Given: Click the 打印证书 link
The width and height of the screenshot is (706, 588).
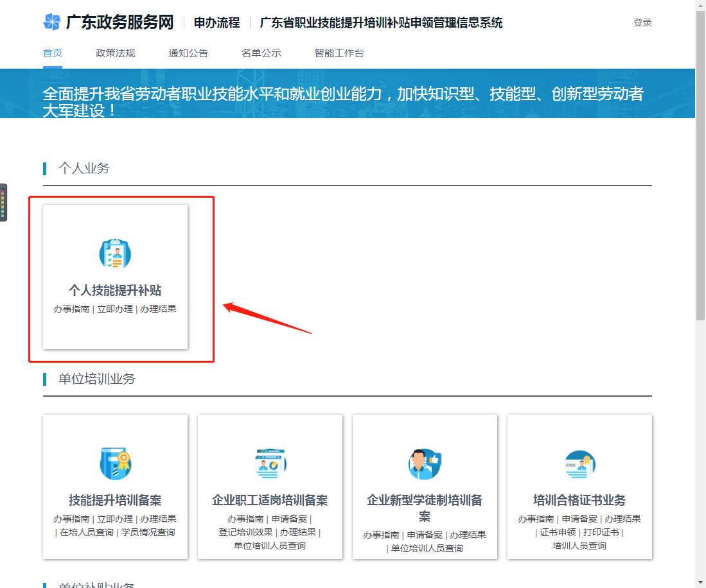Looking at the screenshot, I should pyautogui.click(x=601, y=532).
